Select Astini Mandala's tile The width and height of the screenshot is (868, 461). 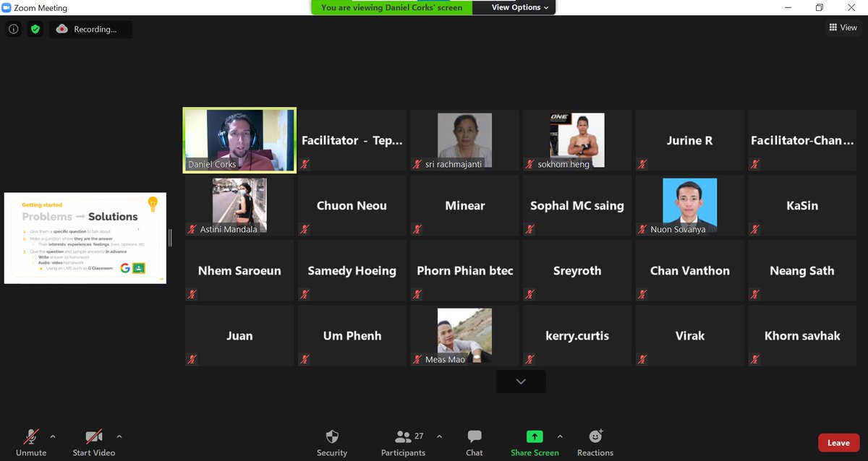239,205
